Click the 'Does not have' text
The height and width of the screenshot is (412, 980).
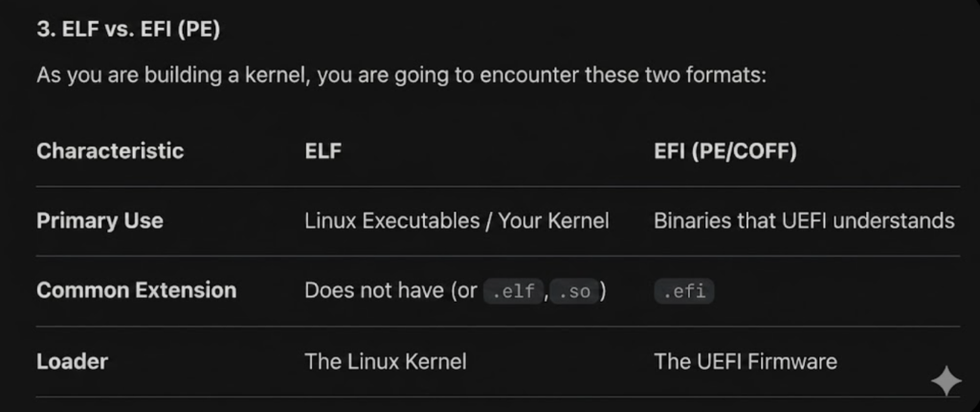[x=372, y=290]
